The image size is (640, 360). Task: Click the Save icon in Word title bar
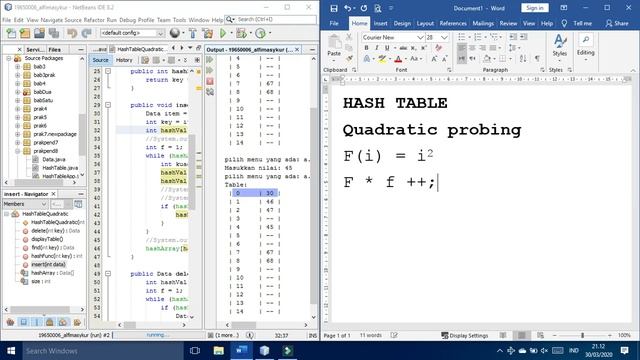[334, 8]
